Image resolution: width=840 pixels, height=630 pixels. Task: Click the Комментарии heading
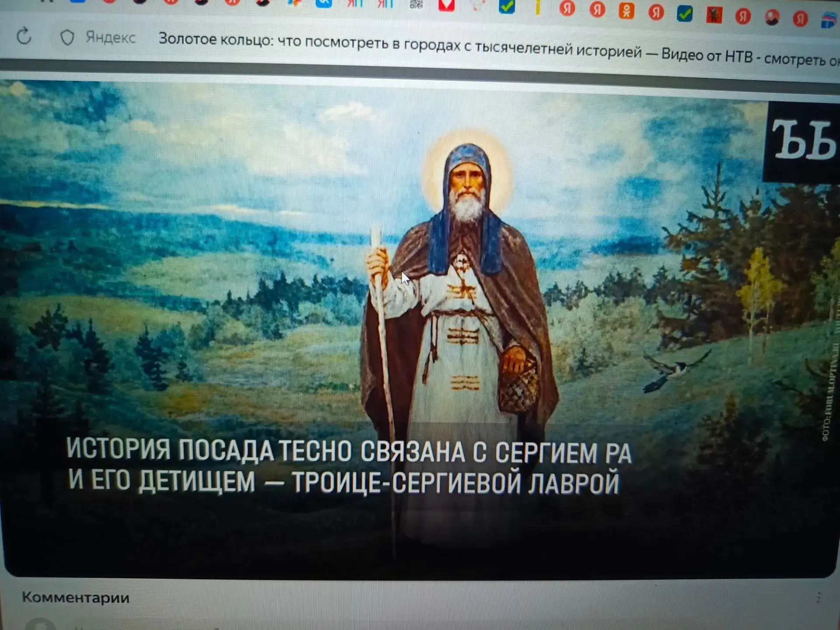point(76,598)
